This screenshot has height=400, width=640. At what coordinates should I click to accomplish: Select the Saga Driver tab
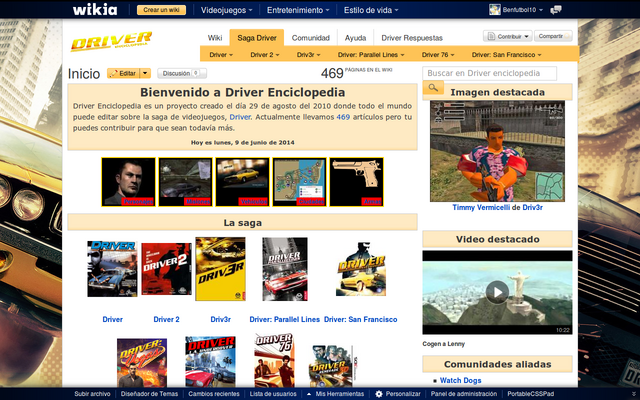[x=257, y=38]
